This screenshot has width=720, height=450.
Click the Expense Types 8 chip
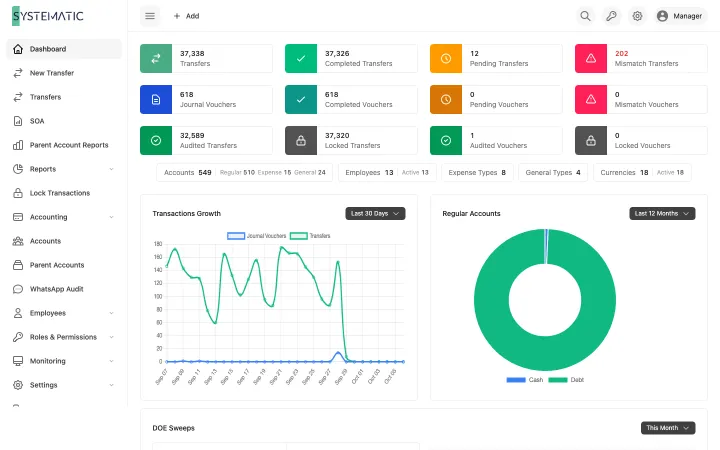tap(477, 173)
